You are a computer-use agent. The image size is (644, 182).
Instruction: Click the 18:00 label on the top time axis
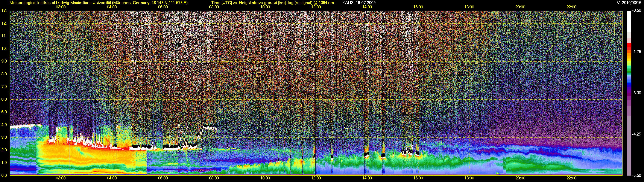pos(469,7)
